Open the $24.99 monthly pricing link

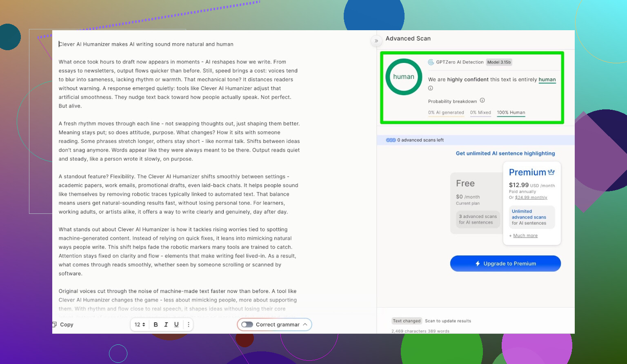[531, 198]
